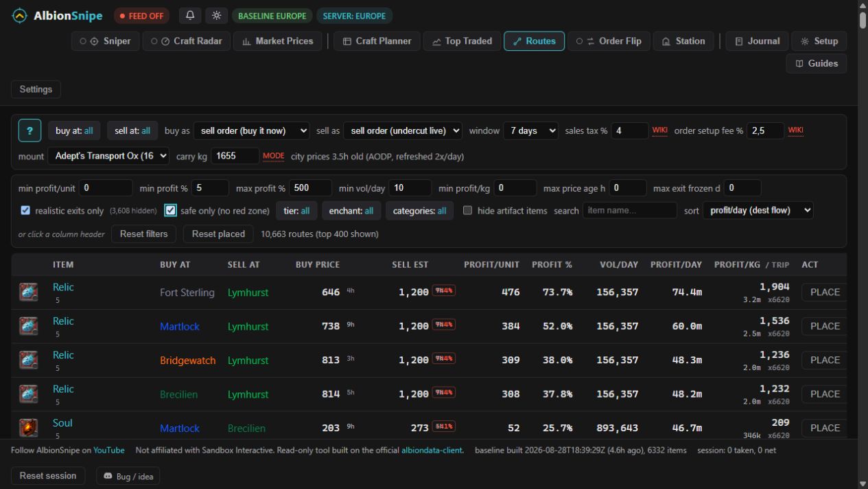Screen dimensions: 868x489
Task: Switch to Top Traded tab
Action: (x=462, y=41)
